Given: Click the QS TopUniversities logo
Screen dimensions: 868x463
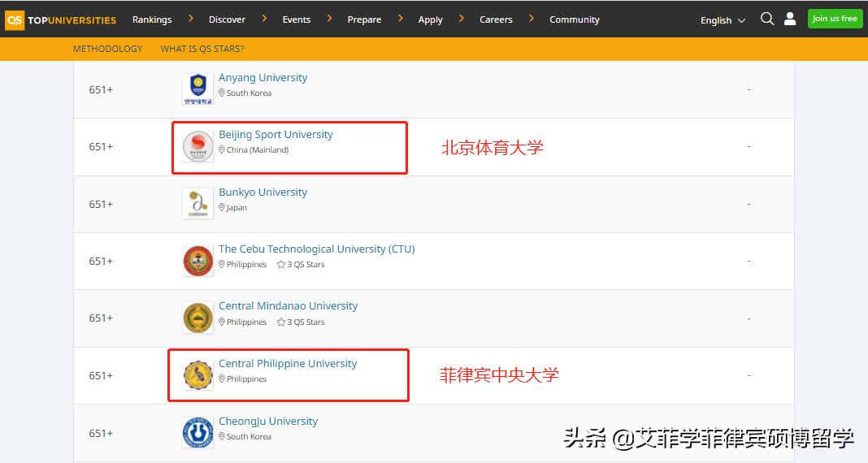Looking at the screenshot, I should [60, 20].
